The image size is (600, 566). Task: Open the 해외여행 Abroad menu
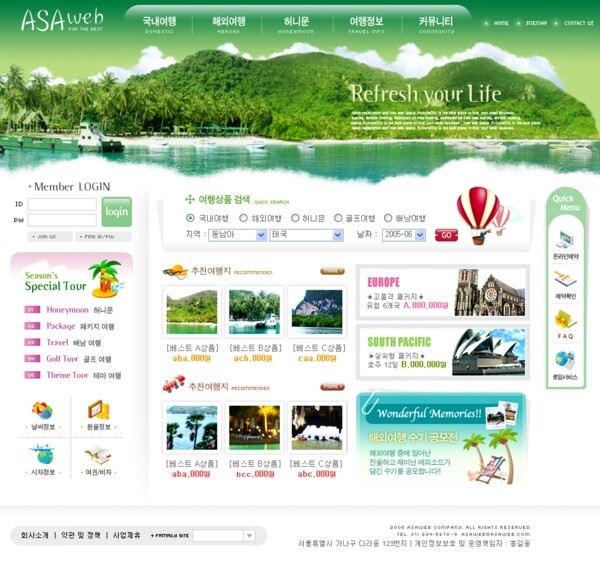[228, 24]
